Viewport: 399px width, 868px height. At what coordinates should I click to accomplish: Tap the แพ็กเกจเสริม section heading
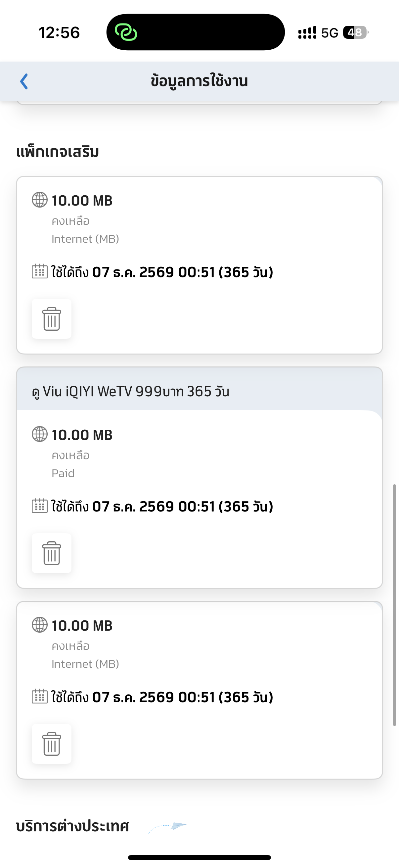[58, 152]
